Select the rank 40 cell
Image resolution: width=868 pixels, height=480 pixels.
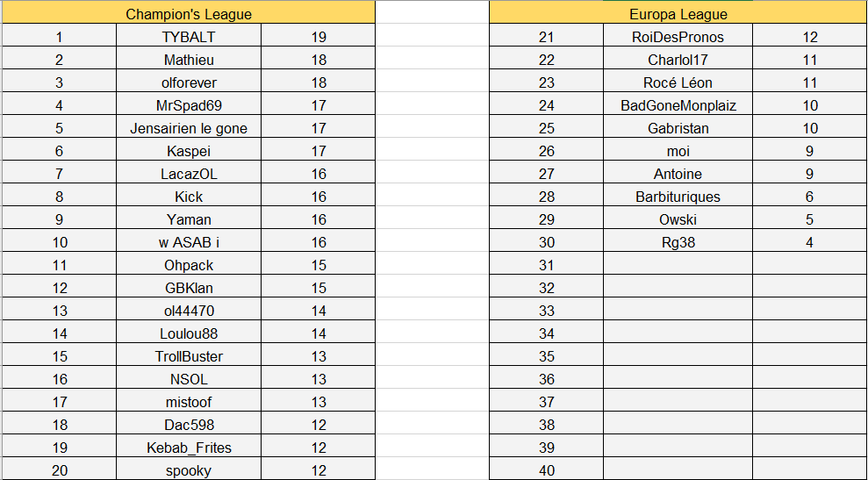point(546,470)
